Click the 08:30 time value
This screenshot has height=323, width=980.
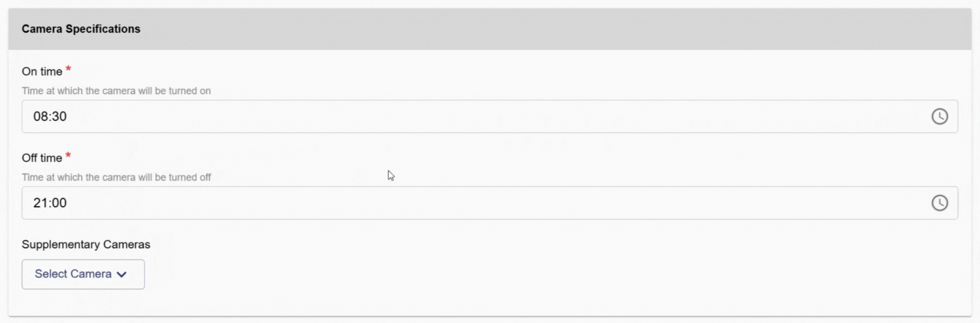(50, 117)
